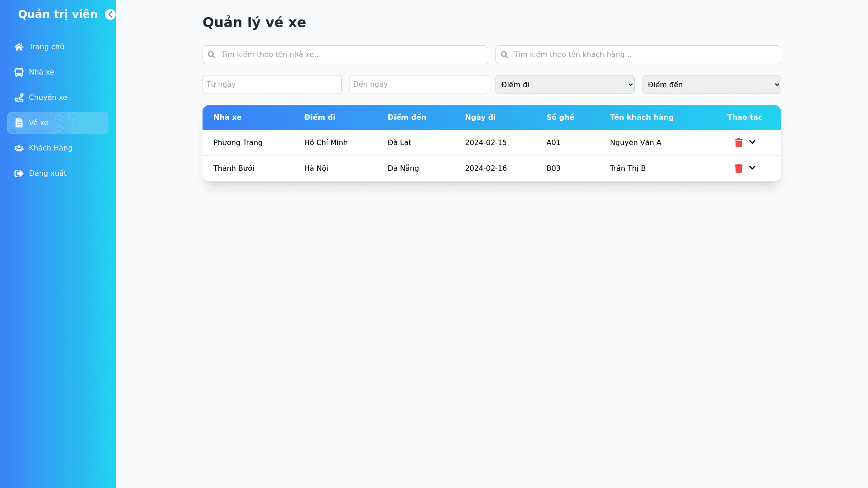Collapse the sidebar with the chevron button
The height and width of the screenshot is (488, 868).
[x=110, y=14]
